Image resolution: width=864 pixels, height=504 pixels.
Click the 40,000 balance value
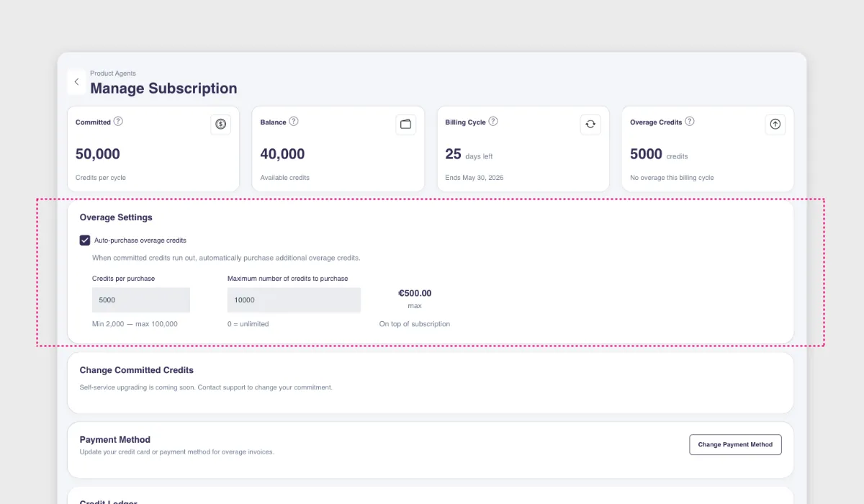click(x=282, y=154)
